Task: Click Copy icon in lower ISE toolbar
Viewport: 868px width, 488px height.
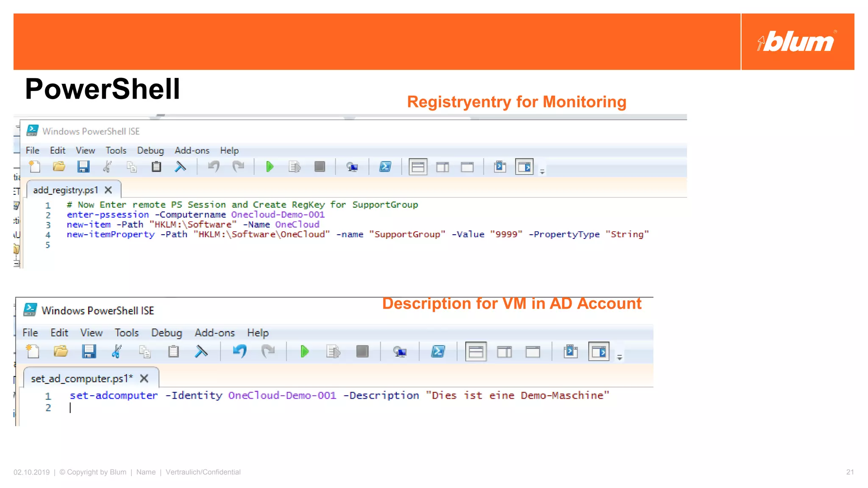Action: 145,352
